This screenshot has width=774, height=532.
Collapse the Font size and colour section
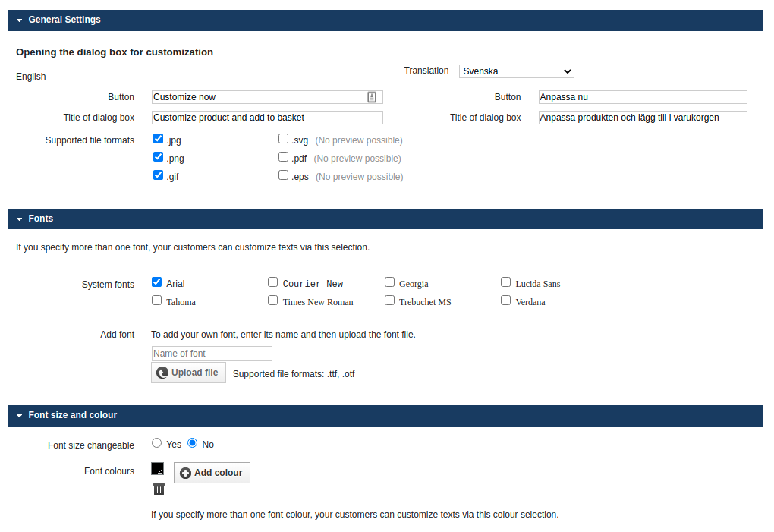coord(19,416)
